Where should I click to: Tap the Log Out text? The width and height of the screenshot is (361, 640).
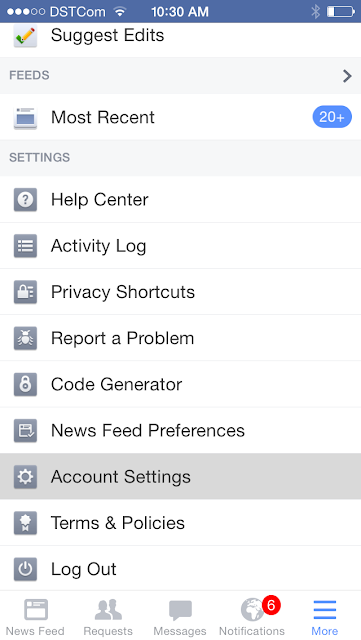pyautogui.click(x=84, y=569)
